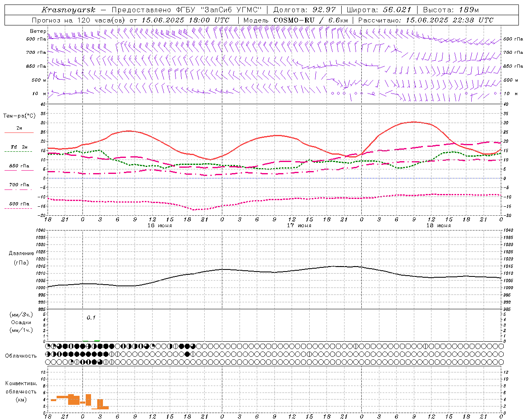Screen dimensions: 525x420
Task: Click the 17 июня date label
Action: 299,226
